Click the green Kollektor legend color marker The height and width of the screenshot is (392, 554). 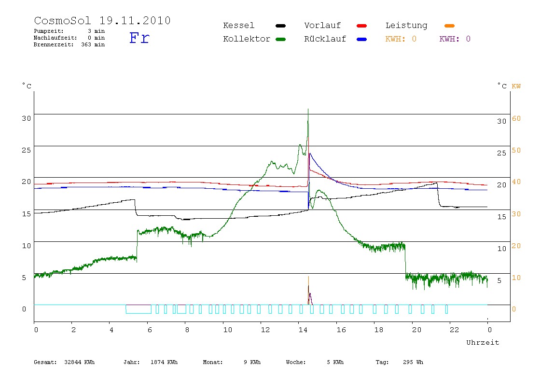pos(280,39)
